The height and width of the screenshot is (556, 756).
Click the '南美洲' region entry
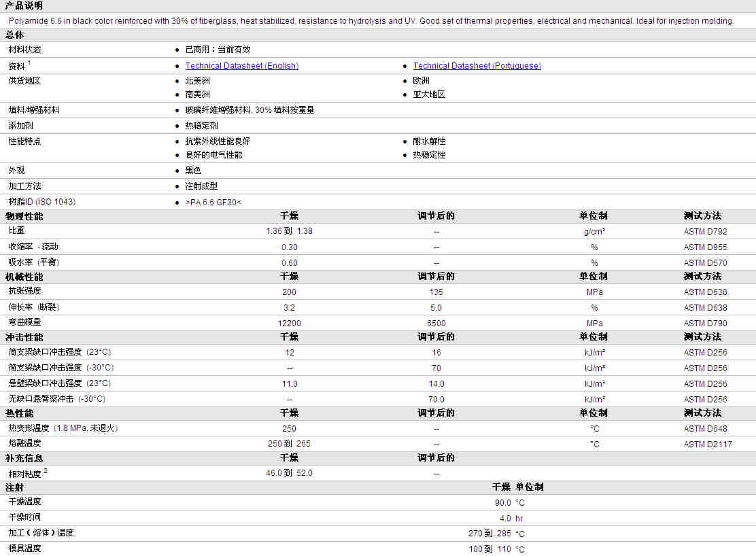(197, 94)
